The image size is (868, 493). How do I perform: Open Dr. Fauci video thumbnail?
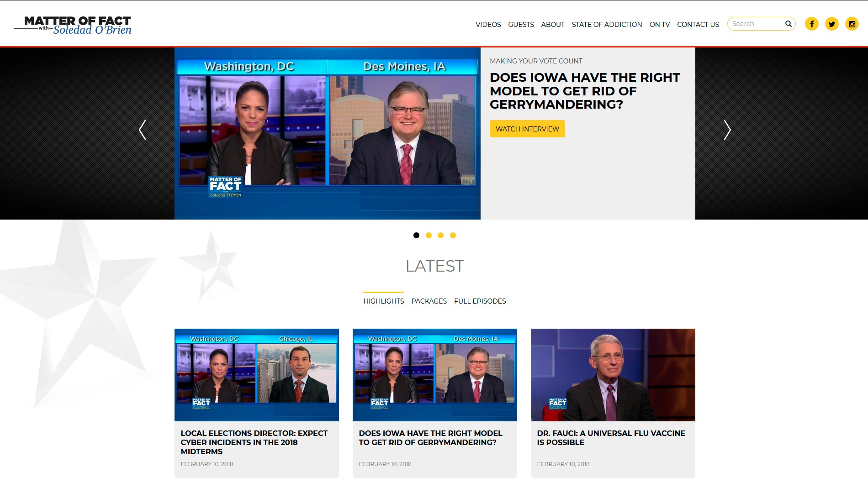point(613,375)
